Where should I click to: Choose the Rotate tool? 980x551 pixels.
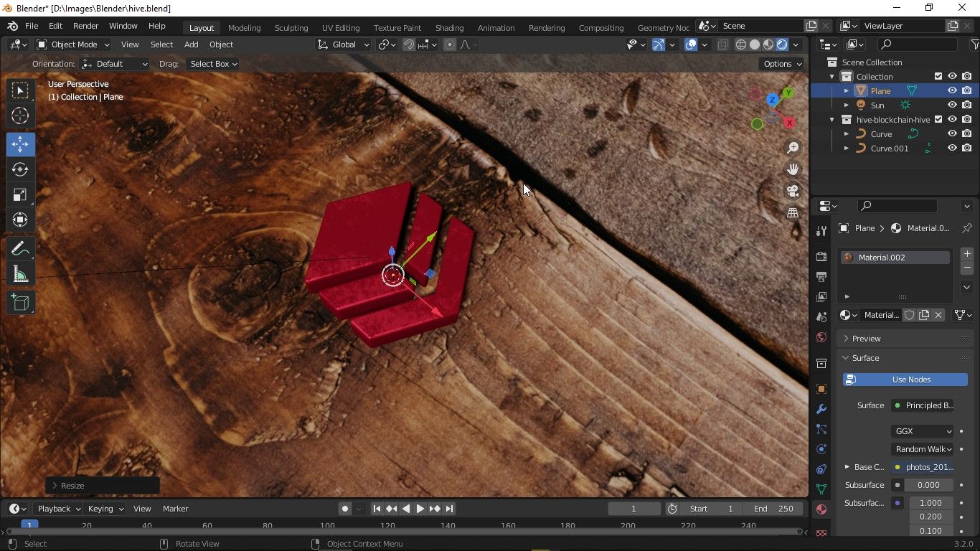coord(20,169)
